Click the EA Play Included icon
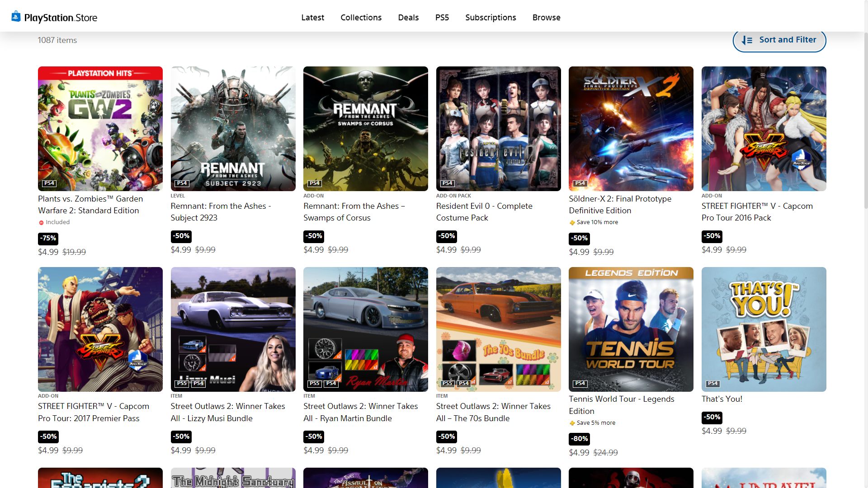The width and height of the screenshot is (868, 488). click(41, 222)
